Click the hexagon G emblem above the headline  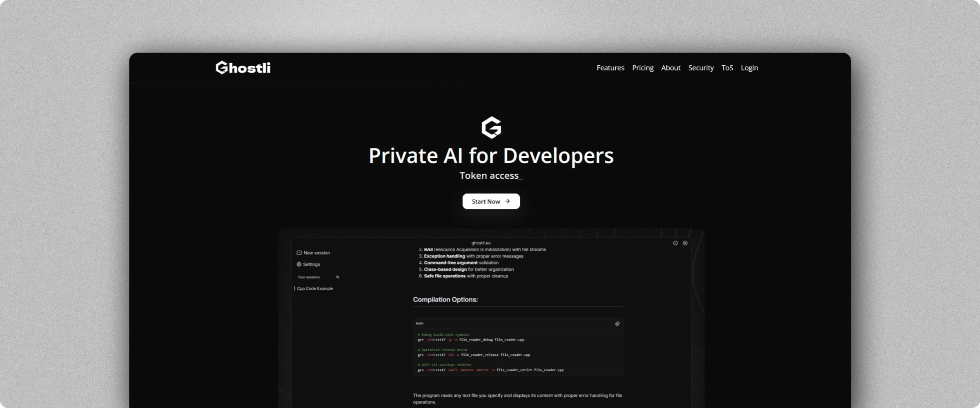pos(491,128)
